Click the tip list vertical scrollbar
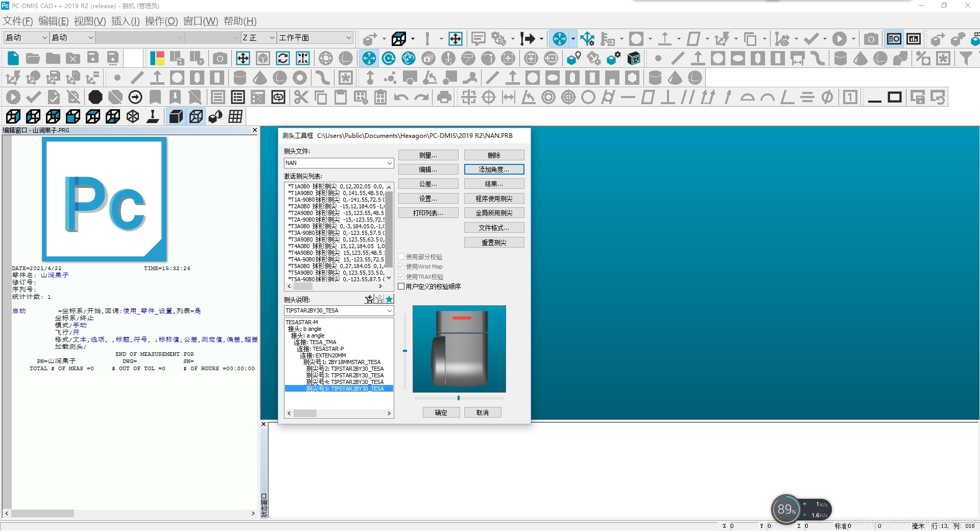 click(x=389, y=232)
